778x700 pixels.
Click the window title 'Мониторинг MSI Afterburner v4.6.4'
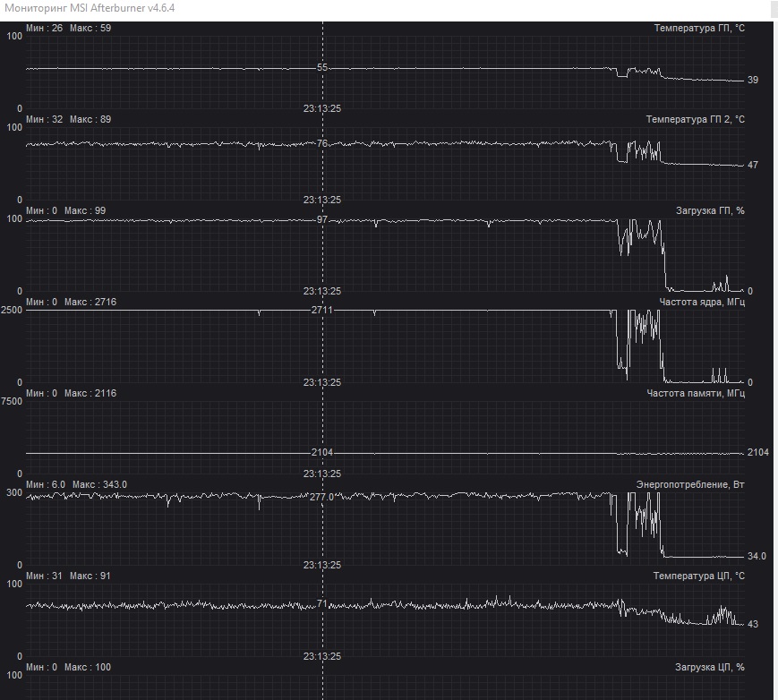pyautogui.click(x=90, y=8)
